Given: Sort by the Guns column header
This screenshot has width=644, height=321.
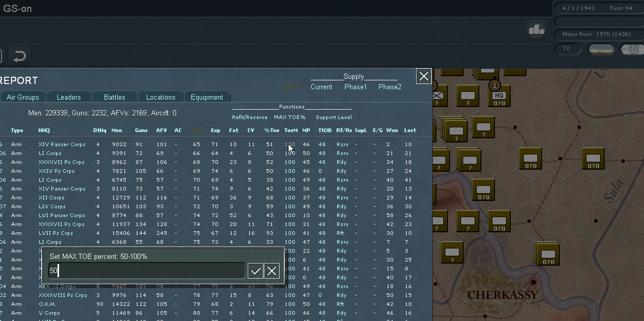Looking at the screenshot, I should [141, 130].
